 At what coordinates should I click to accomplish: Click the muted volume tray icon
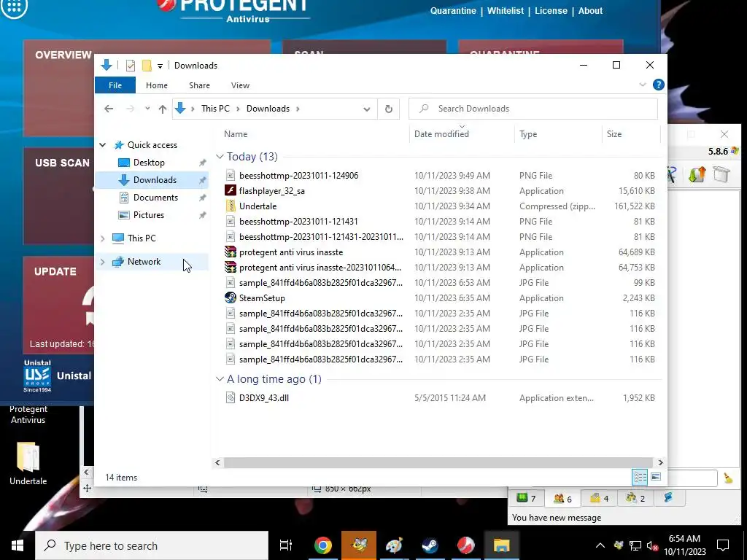coord(652,545)
